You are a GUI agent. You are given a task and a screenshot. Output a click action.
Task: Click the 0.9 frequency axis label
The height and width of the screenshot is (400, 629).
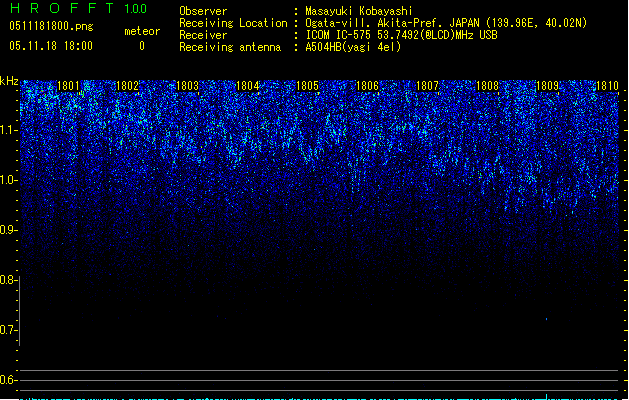click(8, 230)
